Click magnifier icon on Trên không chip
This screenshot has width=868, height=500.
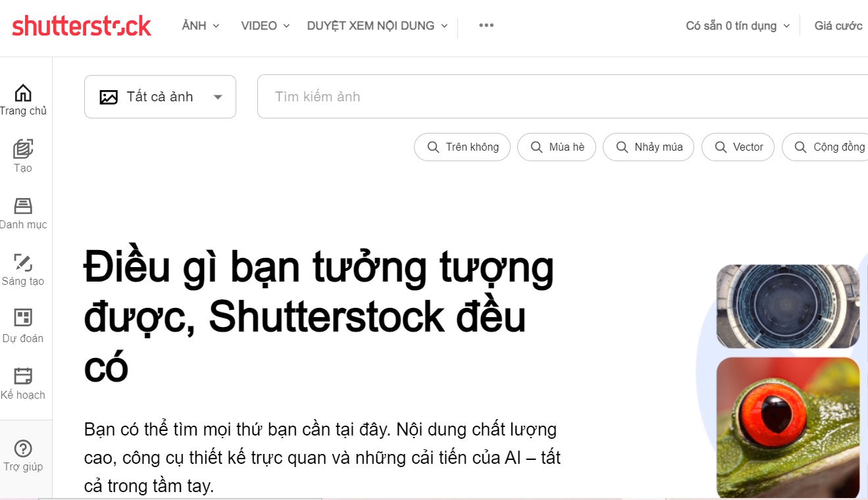coord(433,147)
